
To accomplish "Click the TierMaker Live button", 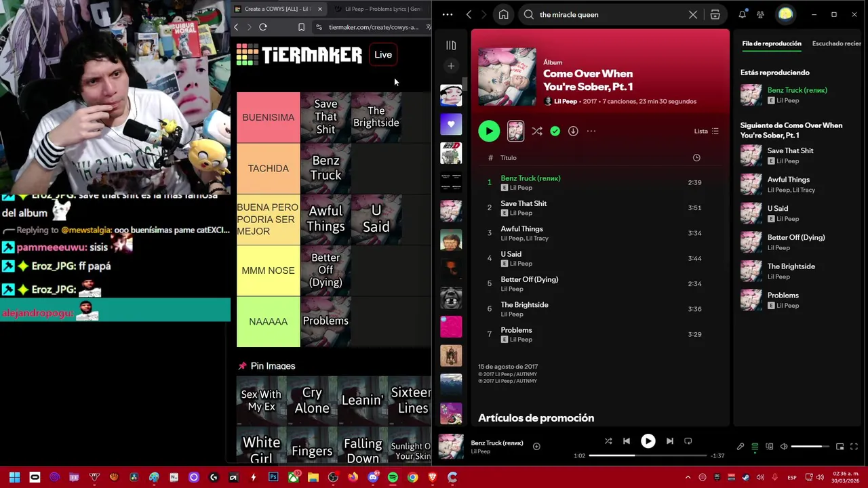I will pyautogui.click(x=383, y=55).
